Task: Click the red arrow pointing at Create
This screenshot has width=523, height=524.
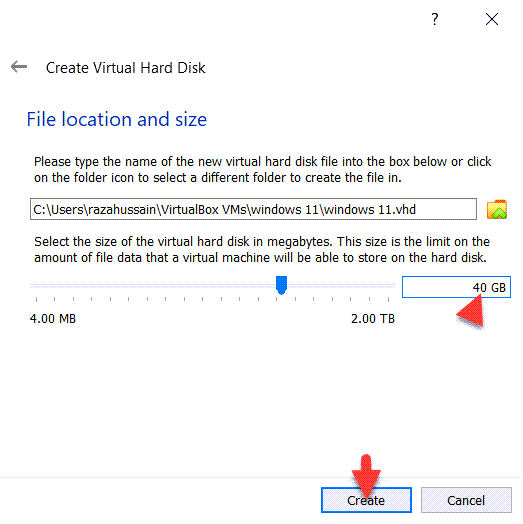Action: (x=366, y=476)
